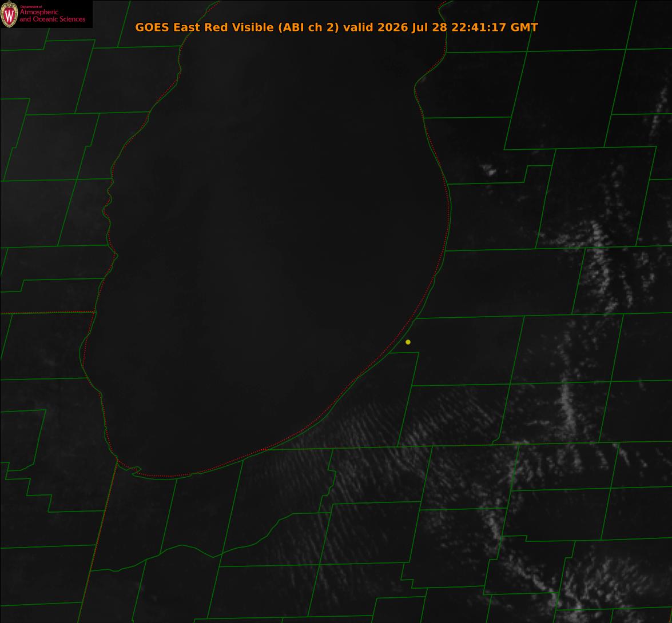Click the faint cloud patches at the far right edge
The height and width of the screenshot is (623, 672).
(x=660, y=111)
